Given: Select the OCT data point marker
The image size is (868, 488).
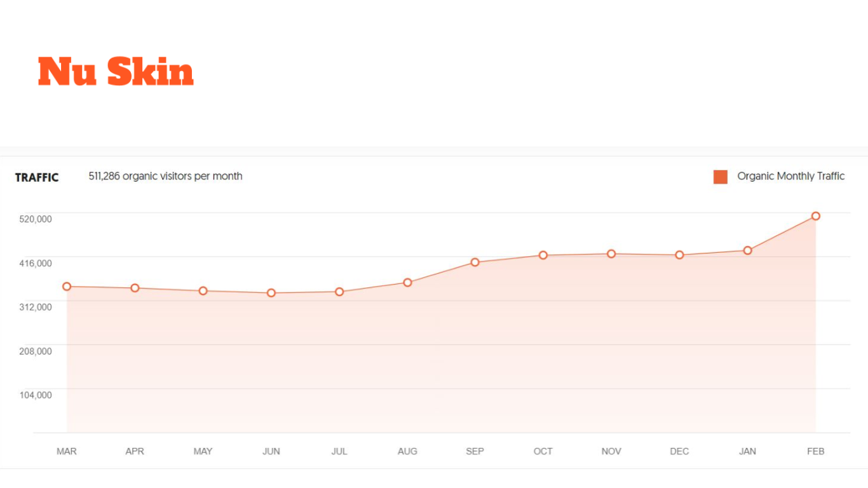Looking at the screenshot, I should click(x=543, y=255).
